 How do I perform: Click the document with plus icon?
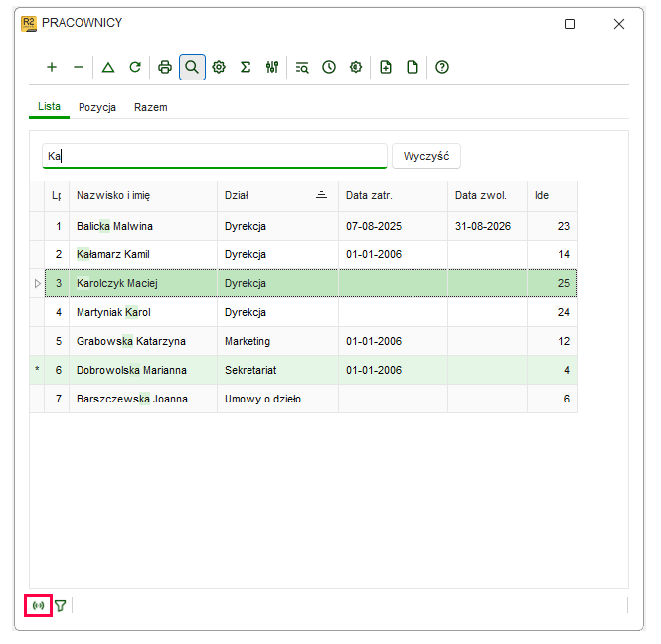(386, 67)
